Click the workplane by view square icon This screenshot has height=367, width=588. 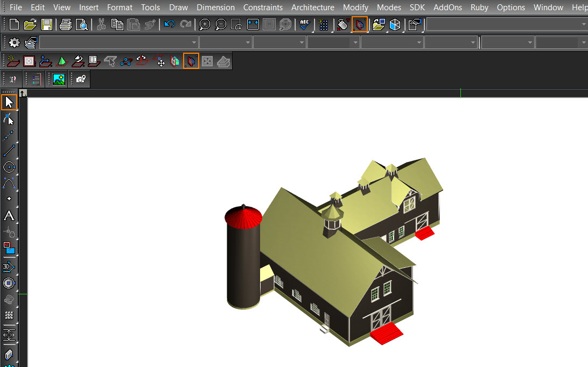(x=29, y=61)
